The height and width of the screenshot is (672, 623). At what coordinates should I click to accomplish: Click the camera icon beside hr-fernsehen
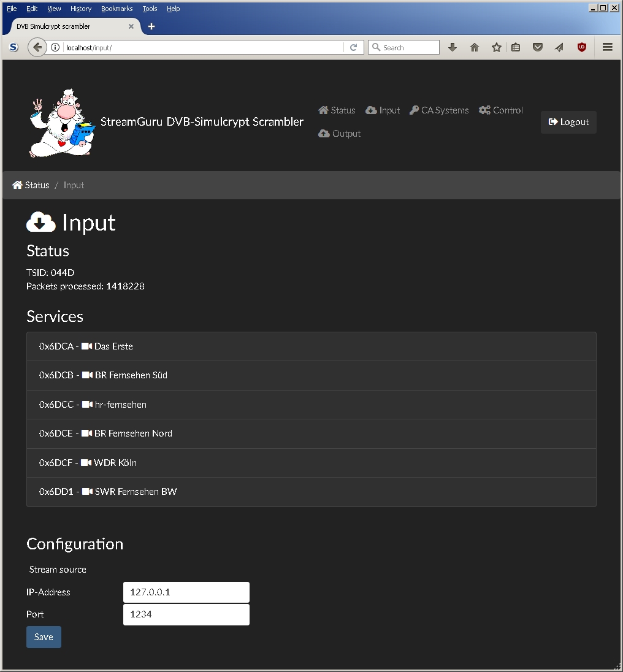coord(88,405)
